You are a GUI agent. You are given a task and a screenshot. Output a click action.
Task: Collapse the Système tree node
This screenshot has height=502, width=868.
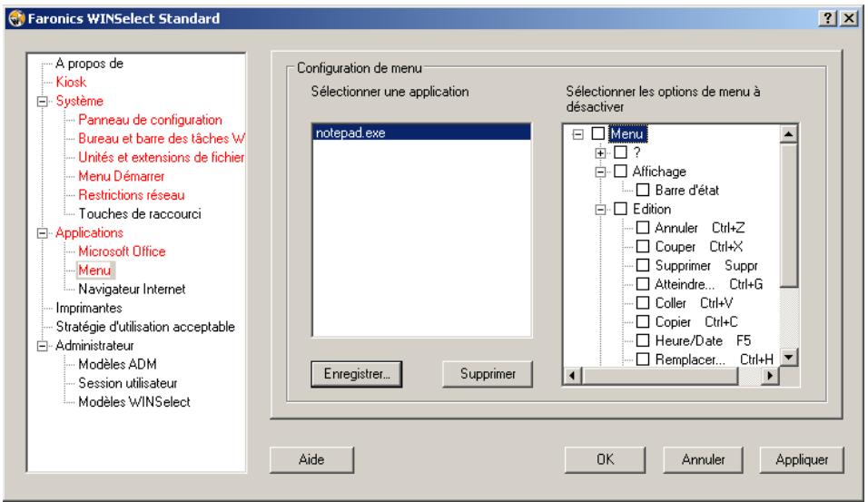pyautogui.click(x=42, y=102)
